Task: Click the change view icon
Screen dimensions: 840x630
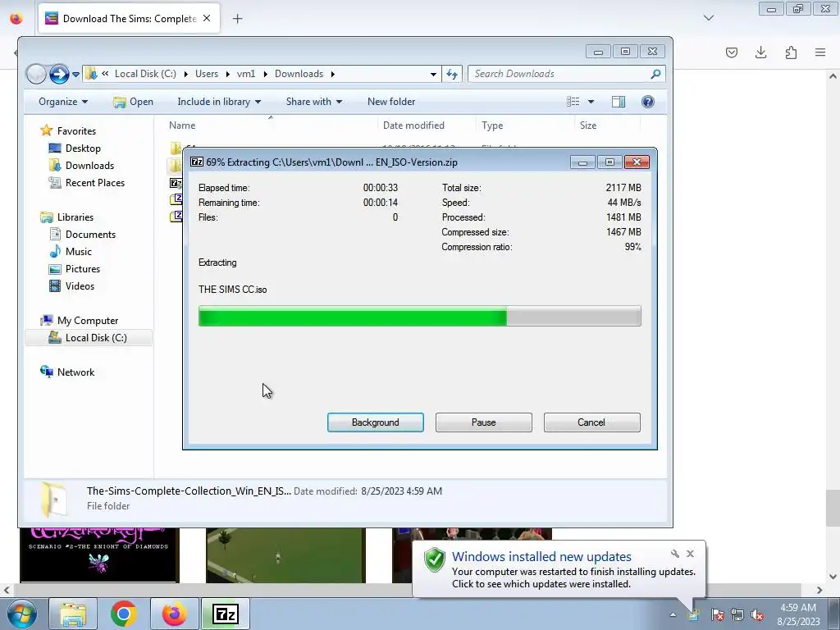Action: (x=573, y=101)
